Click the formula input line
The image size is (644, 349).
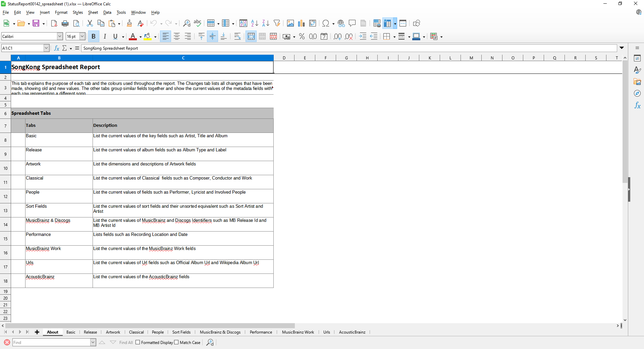point(349,48)
